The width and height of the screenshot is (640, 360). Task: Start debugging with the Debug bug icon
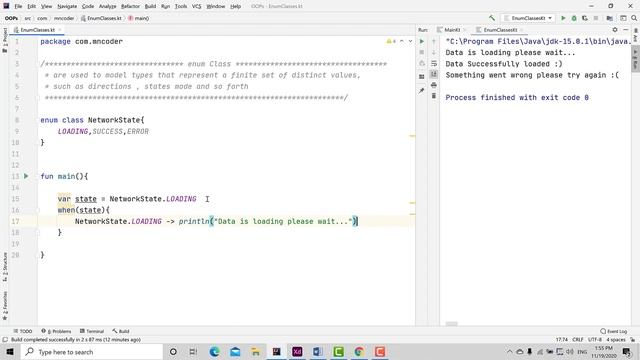click(x=574, y=18)
